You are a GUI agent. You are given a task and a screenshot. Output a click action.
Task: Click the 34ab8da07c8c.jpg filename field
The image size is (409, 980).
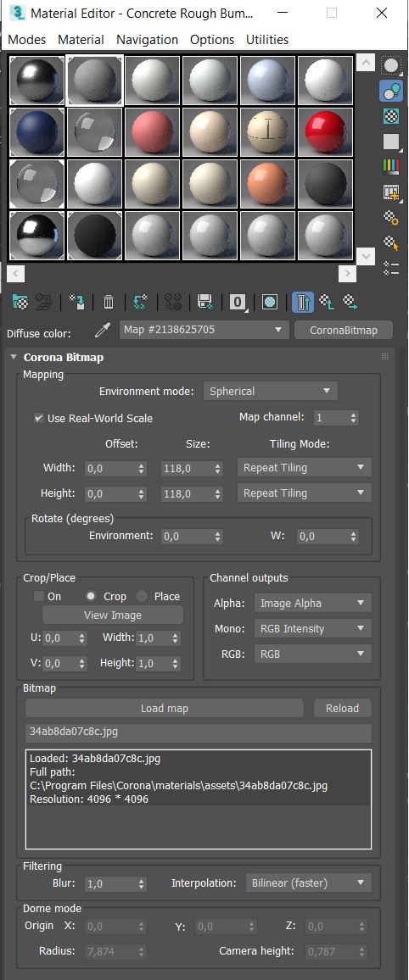(199, 732)
